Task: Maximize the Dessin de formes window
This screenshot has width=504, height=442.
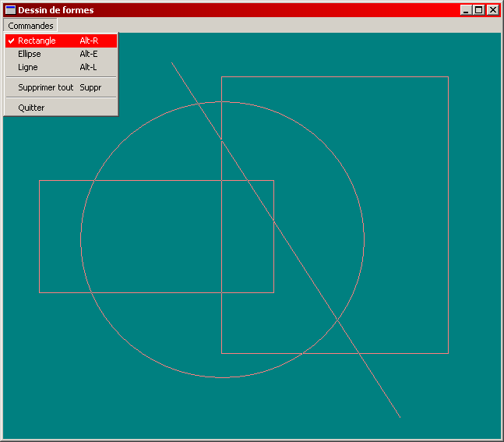Action: [478, 10]
